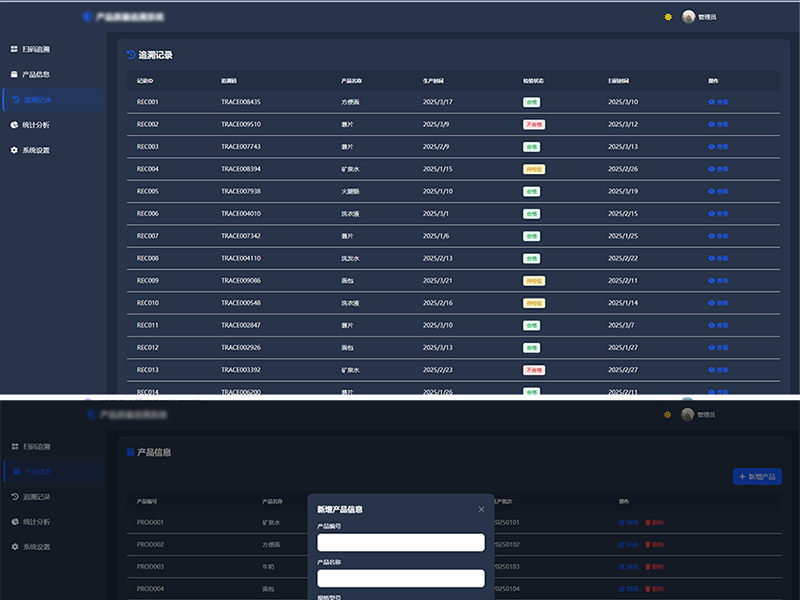The image size is (800, 600).
Task: Select 统计分析 in the upper sidebar
Action: click(x=35, y=125)
